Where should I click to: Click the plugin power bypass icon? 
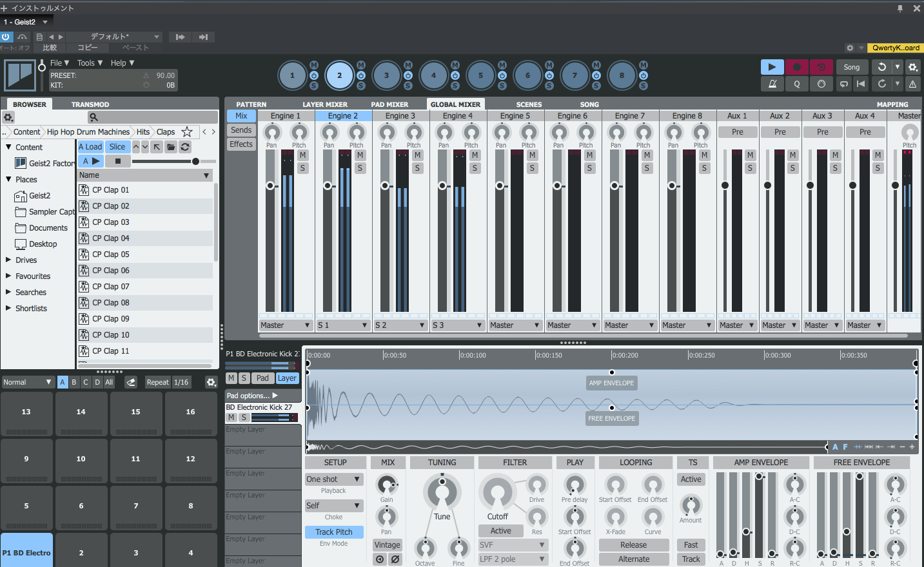tap(6, 37)
